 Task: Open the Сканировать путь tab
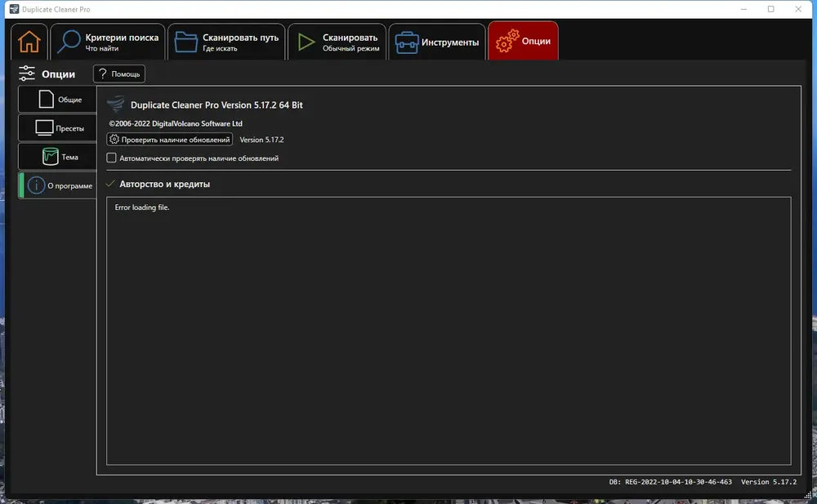point(226,42)
